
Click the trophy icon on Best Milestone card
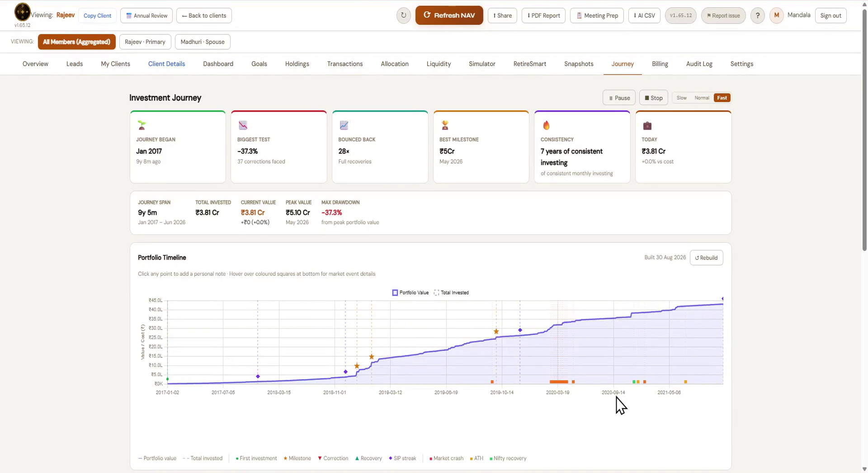pyautogui.click(x=445, y=125)
